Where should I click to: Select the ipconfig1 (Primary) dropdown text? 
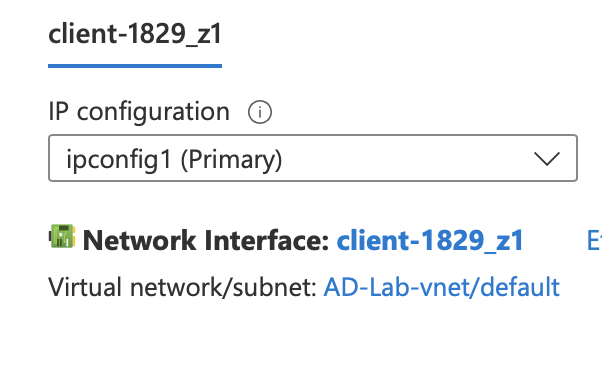[x=174, y=160]
